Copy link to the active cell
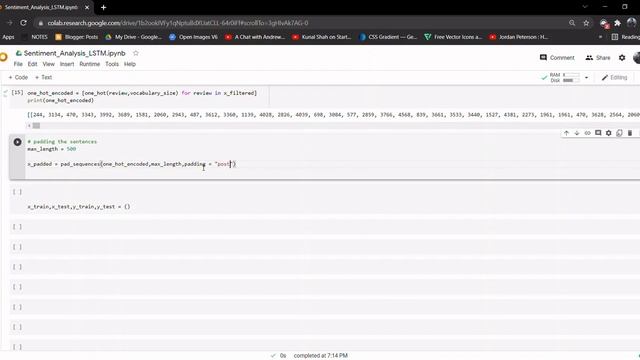640x360 pixels. 587,133
